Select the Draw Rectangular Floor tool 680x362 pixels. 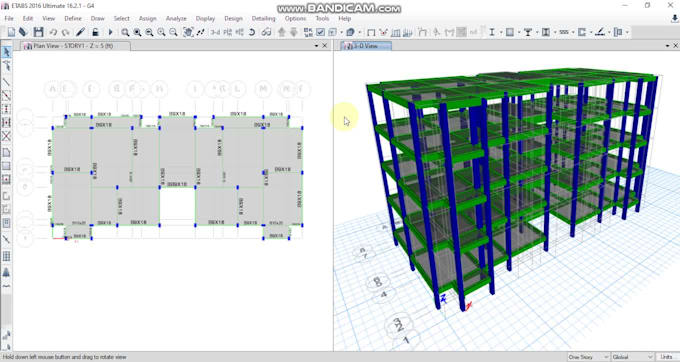(x=7, y=166)
